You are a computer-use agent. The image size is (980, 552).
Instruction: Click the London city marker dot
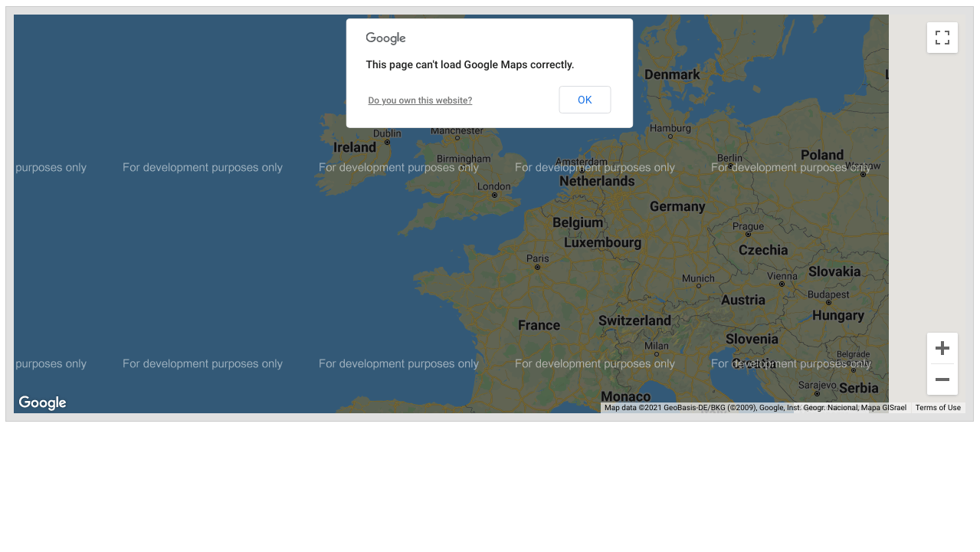coord(494,195)
